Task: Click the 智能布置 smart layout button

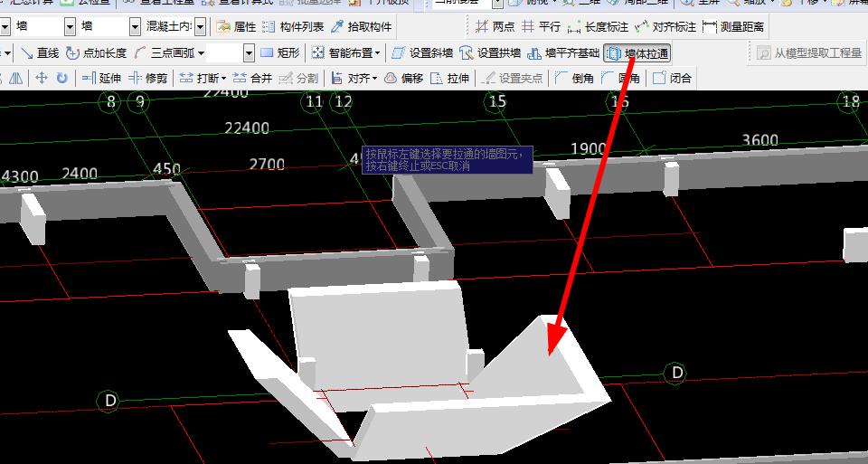Action: (x=342, y=53)
